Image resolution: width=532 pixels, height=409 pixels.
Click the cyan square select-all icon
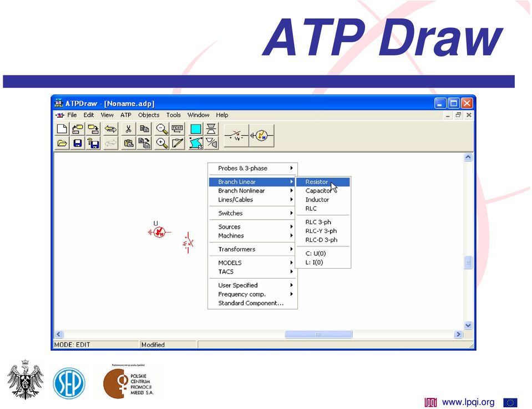(x=196, y=129)
